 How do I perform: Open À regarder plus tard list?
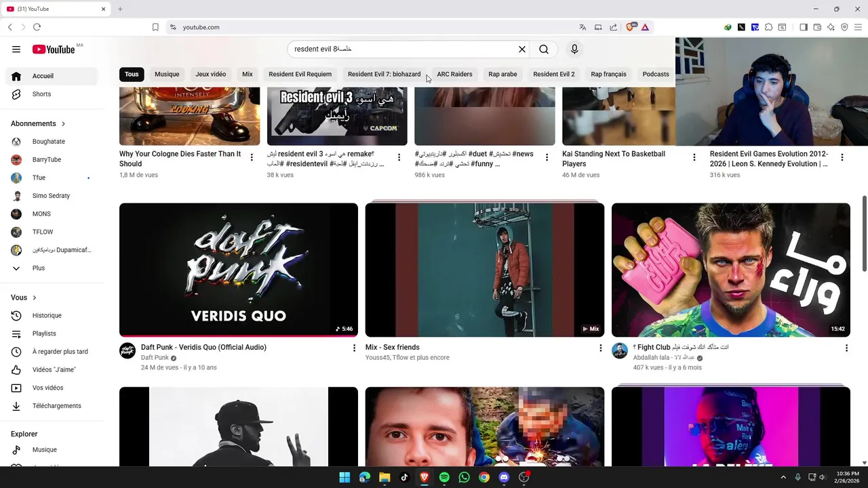[x=52, y=352]
